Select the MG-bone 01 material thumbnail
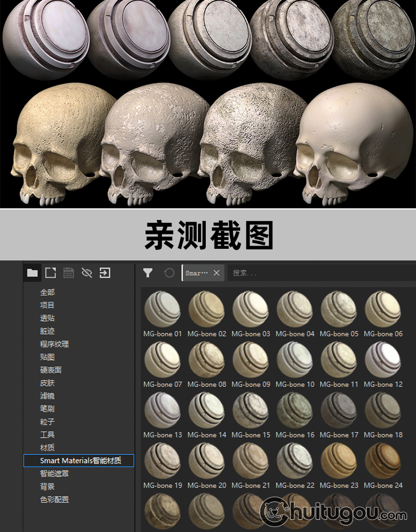Screen dimensions: 416x532 (163, 309)
